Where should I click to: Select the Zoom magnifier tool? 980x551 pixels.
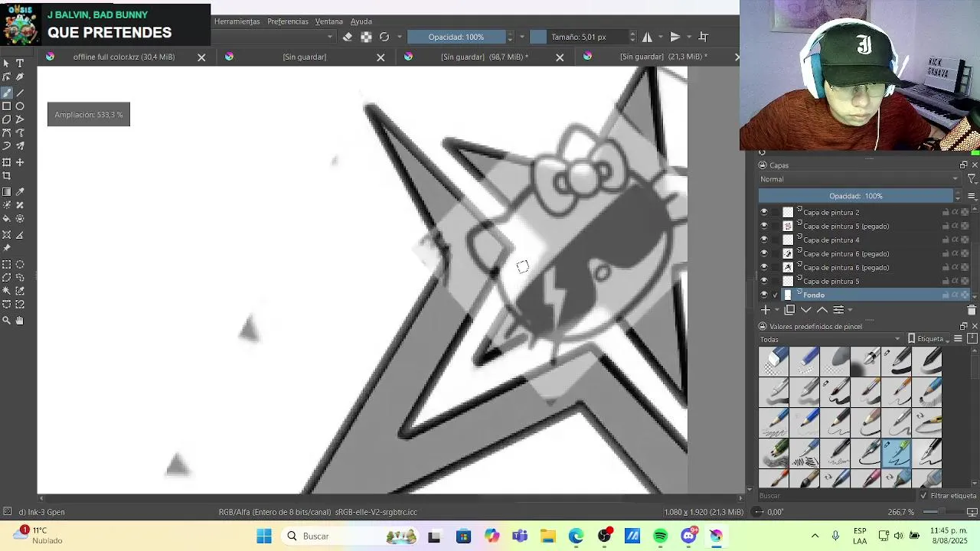(x=7, y=321)
